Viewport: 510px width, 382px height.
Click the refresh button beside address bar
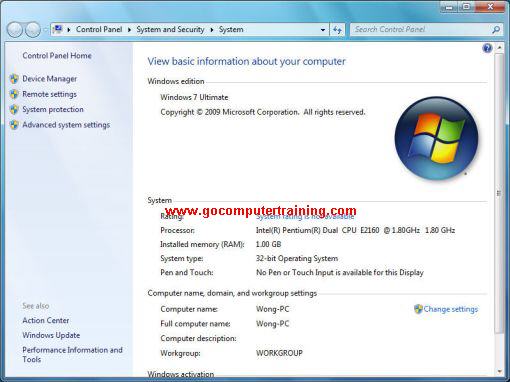(x=337, y=30)
